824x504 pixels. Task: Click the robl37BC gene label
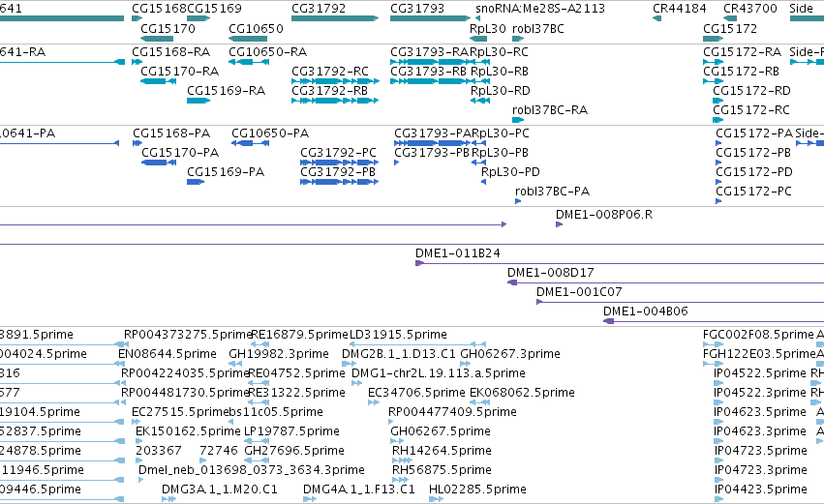click(x=538, y=28)
